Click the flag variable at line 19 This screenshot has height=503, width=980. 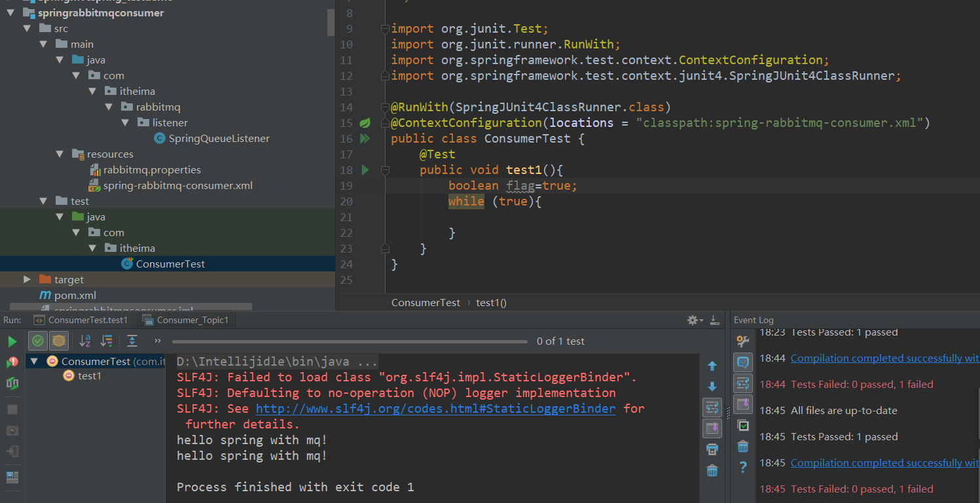click(x=520, y=186)
